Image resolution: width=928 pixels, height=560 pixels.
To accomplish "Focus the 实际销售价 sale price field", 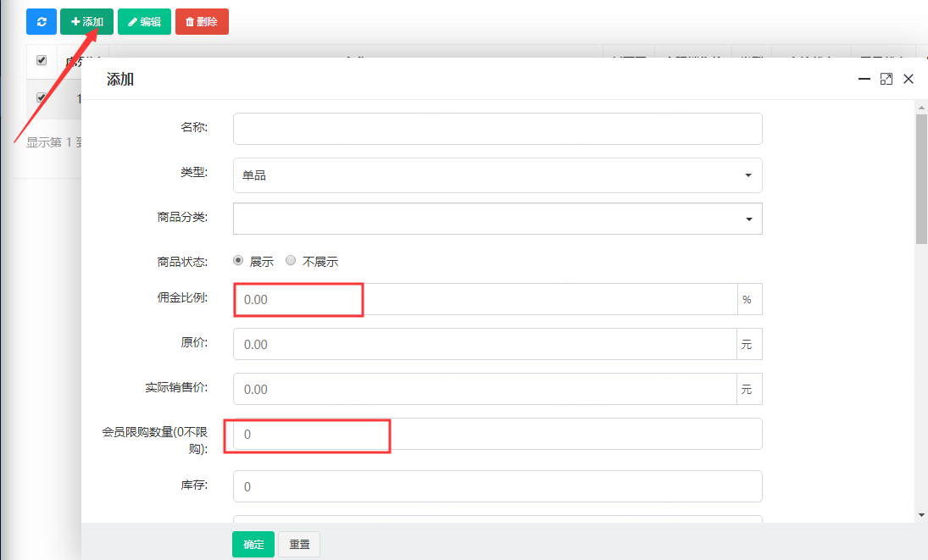I will (486, 389).
